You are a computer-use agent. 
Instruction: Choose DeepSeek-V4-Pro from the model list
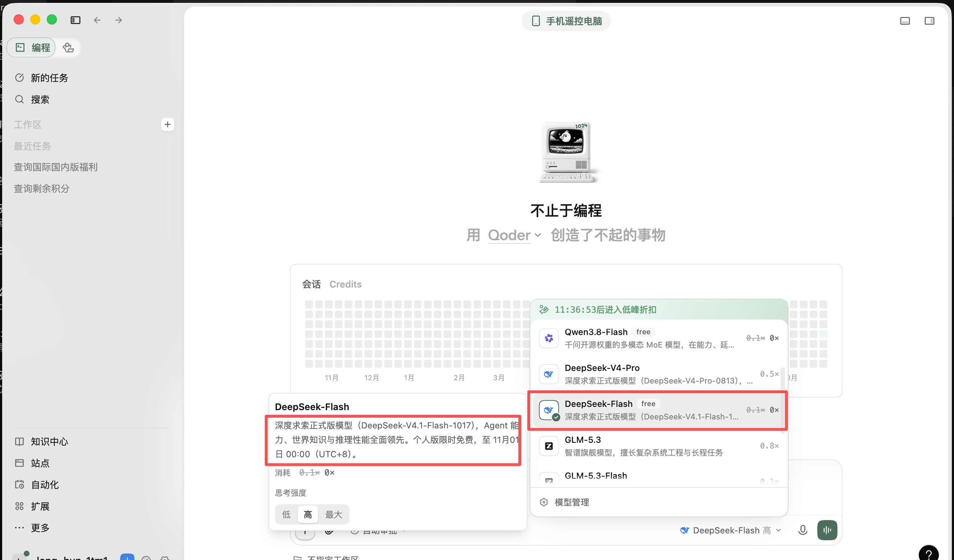[658, 374]
